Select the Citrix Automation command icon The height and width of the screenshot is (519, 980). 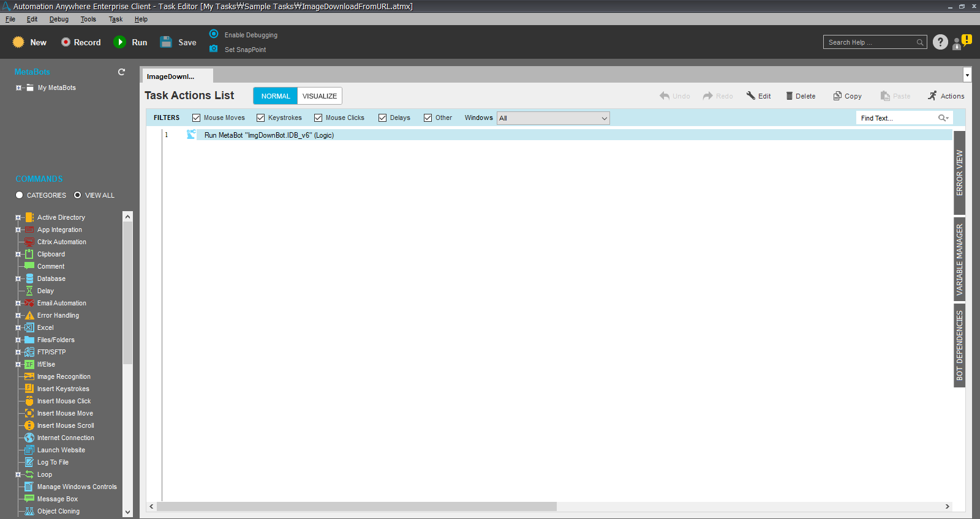coord(29,242)
